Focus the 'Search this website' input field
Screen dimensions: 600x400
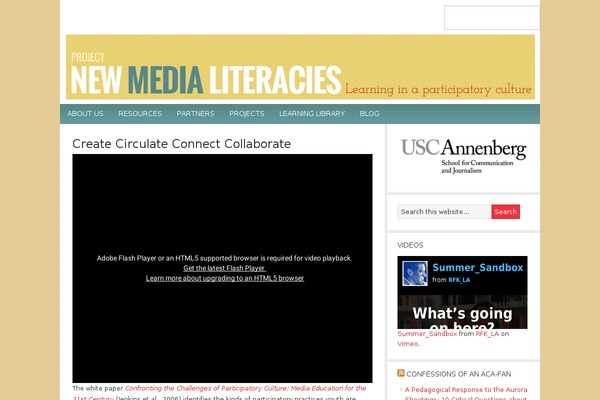pyautogui.click(x=444, y=212)
